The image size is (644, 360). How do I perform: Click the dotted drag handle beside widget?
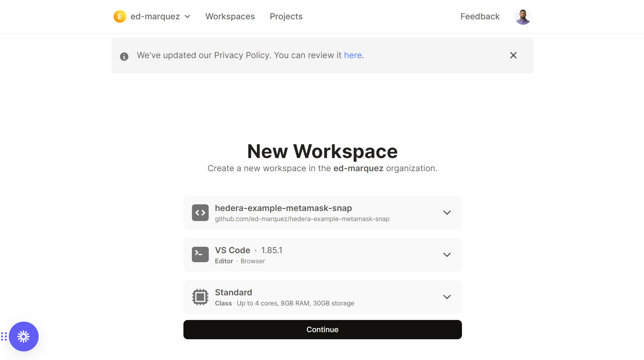click(4, 336)
